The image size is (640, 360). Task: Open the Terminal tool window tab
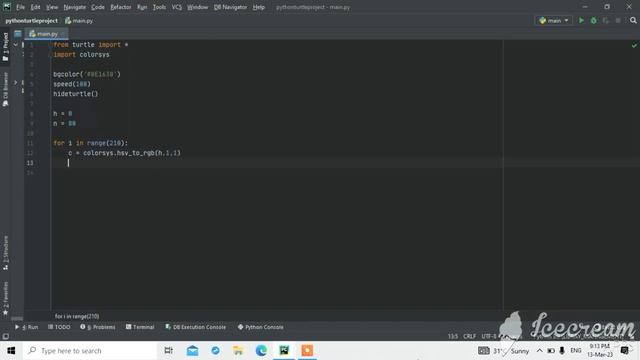pyautogui.click(x=140, y=327)
